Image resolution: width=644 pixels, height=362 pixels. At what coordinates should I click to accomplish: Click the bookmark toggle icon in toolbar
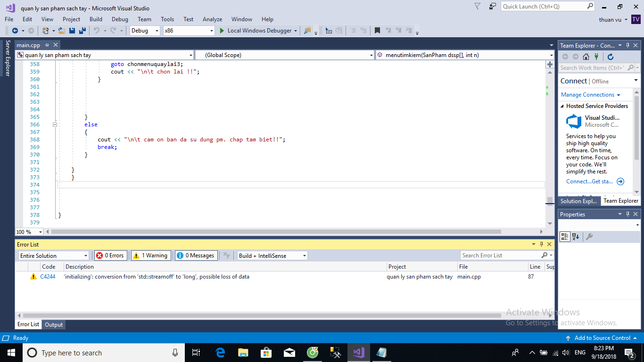coord(377,31)
